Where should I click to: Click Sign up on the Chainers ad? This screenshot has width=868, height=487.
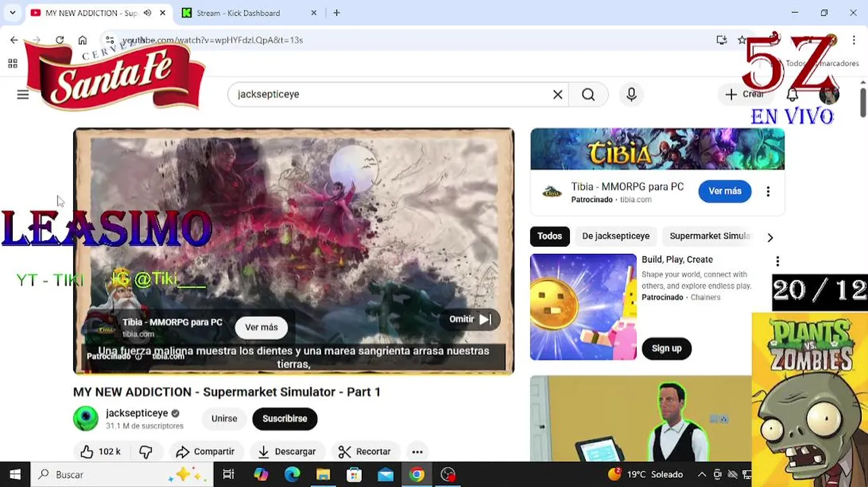(667, 348)
